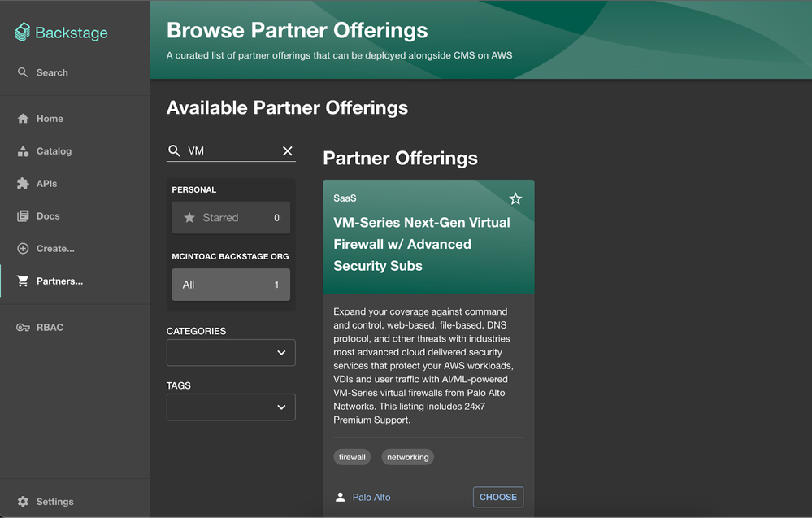The height and width of the screenshot is (518, 812).
Task: Click the Starred count 0
Action: click(276, 218)
